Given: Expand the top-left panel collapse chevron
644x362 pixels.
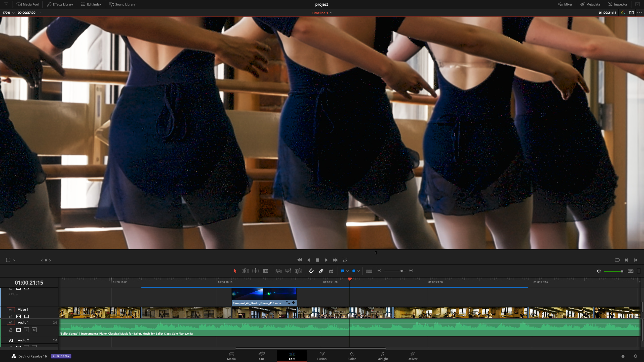Looking at the screenshot, I should (6, 4).
